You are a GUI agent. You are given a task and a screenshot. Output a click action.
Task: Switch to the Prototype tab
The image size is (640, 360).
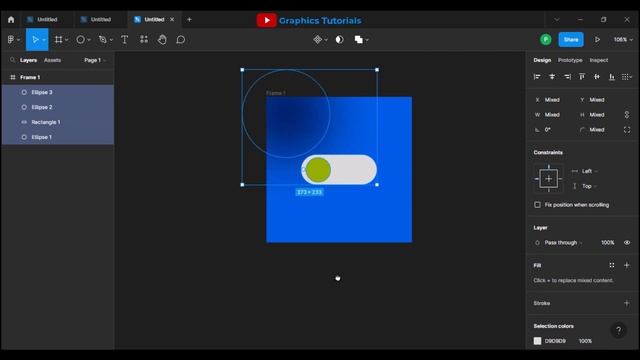coord(570,60)
